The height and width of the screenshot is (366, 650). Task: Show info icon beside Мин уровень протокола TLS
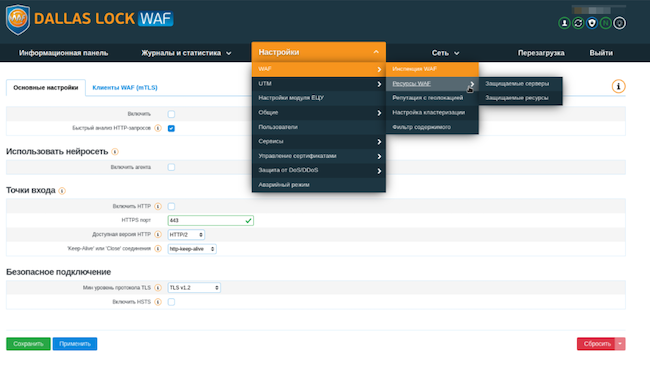click(x=158, y=288)
